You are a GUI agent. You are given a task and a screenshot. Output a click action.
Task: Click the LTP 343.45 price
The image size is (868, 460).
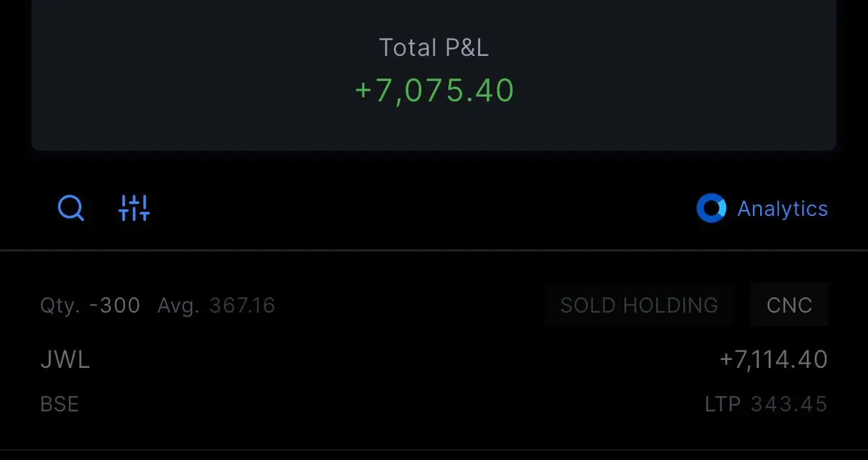click(x=766, y=404)
